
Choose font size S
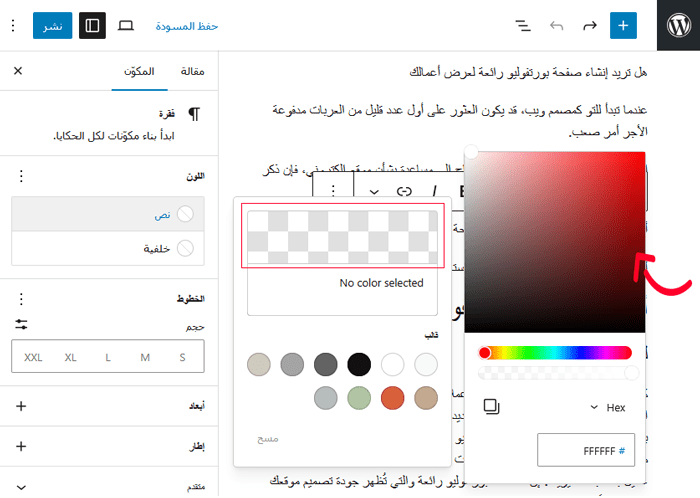[x=182, y=357]
